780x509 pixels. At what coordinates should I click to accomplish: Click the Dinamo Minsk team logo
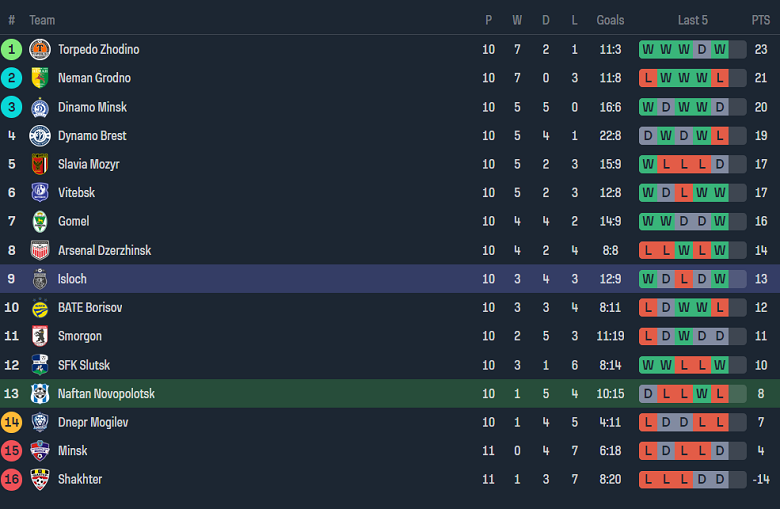[40, 107]
